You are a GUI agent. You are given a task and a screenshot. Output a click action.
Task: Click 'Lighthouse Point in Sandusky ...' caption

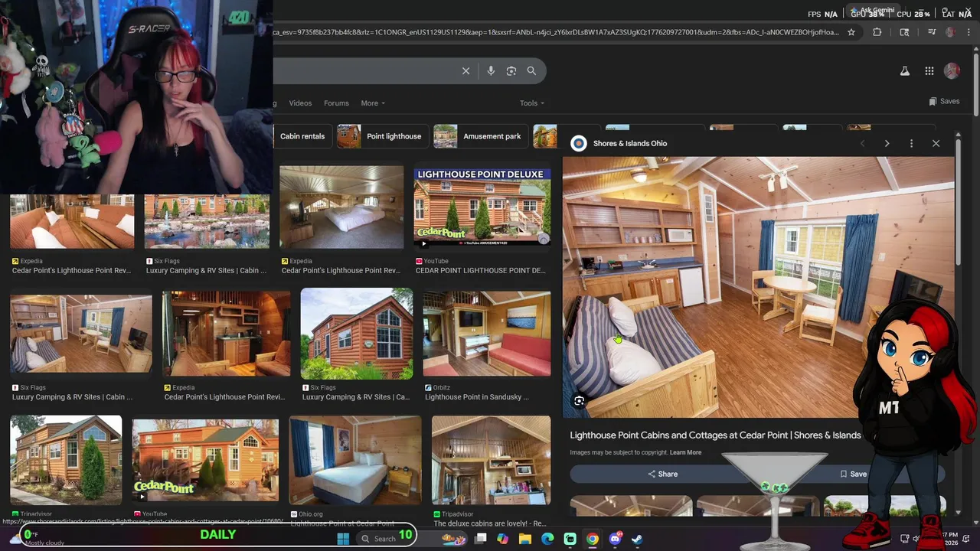pyautogui.click(x=476, y=397)
